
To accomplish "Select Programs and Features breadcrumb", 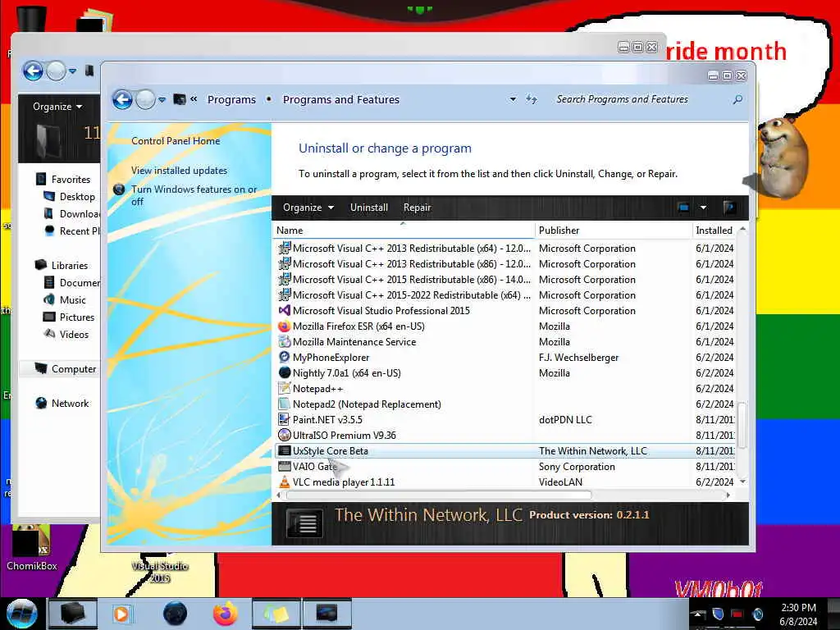I will (x=341, y=99).
